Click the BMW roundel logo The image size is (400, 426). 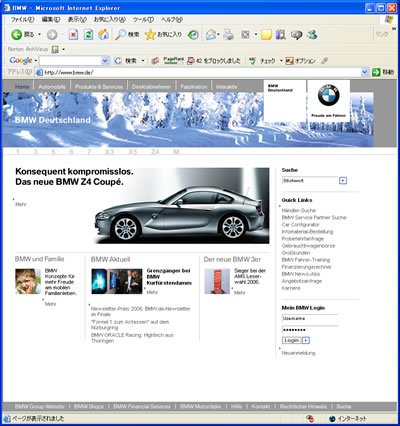pos(328,95)
